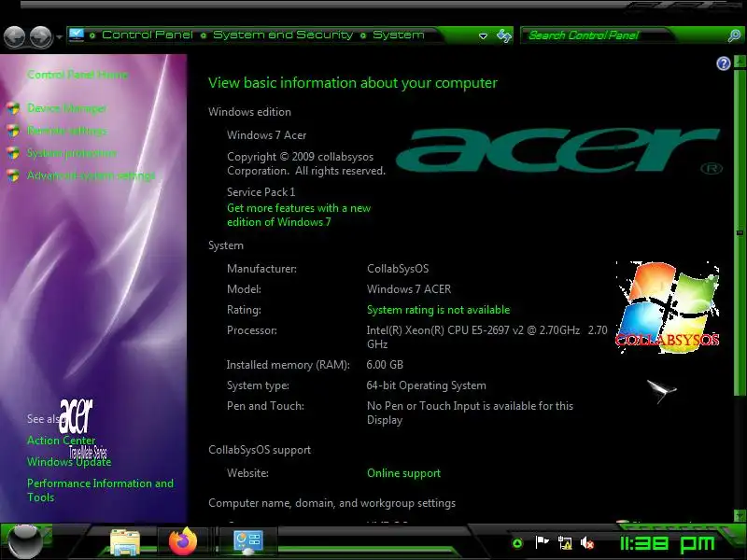Click the Service Pack 1 text

[261, 192]
